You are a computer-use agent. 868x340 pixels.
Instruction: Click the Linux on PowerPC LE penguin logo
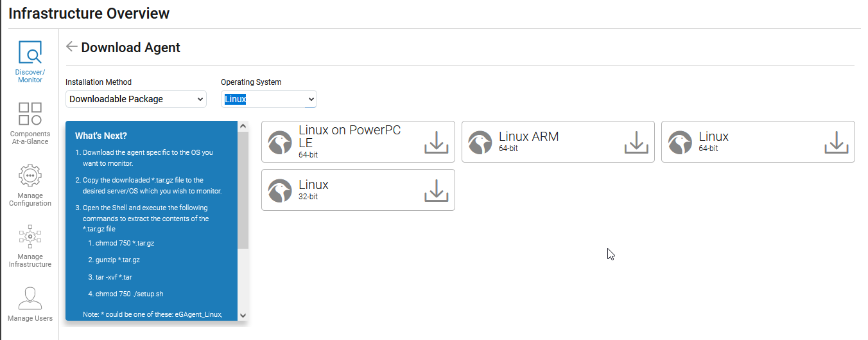(x=280, y=143)
